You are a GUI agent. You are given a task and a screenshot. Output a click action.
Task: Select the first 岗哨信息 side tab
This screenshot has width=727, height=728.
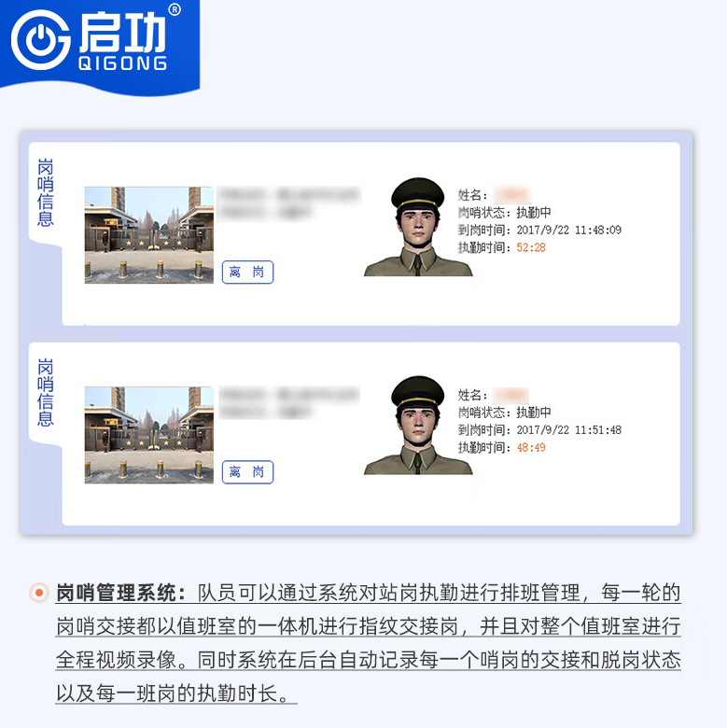[45, 192]
